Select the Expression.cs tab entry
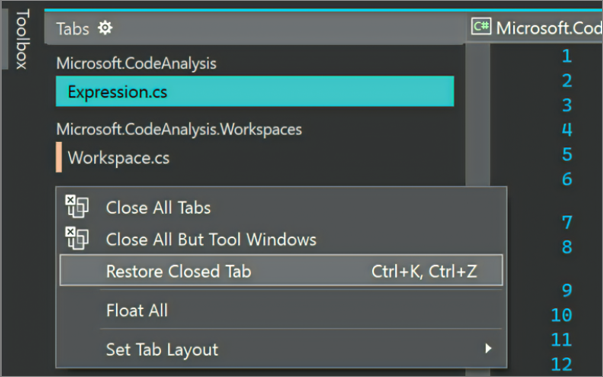The height and width of the screenshot is (377, 603). pos(255,91)
